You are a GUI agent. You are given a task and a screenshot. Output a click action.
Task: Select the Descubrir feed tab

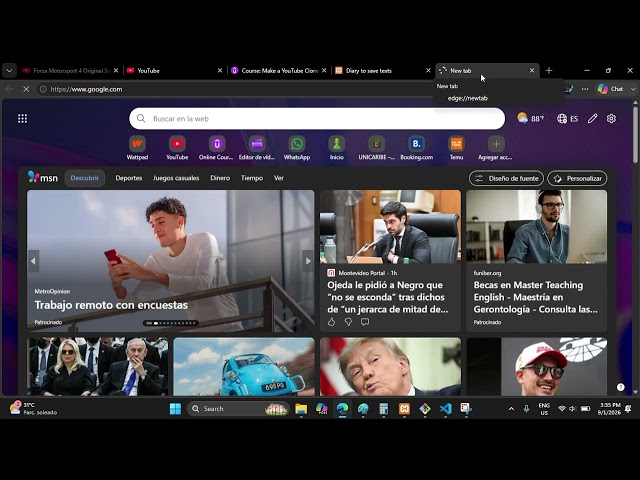point(85,178)
